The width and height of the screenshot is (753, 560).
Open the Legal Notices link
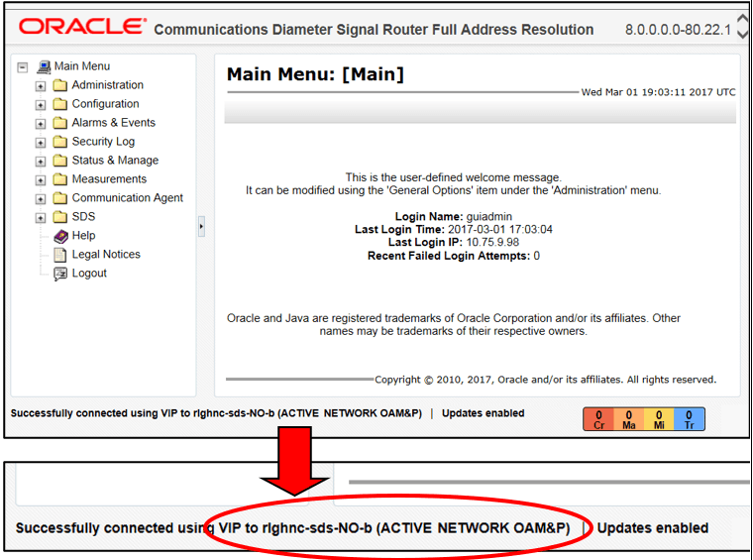106,254
